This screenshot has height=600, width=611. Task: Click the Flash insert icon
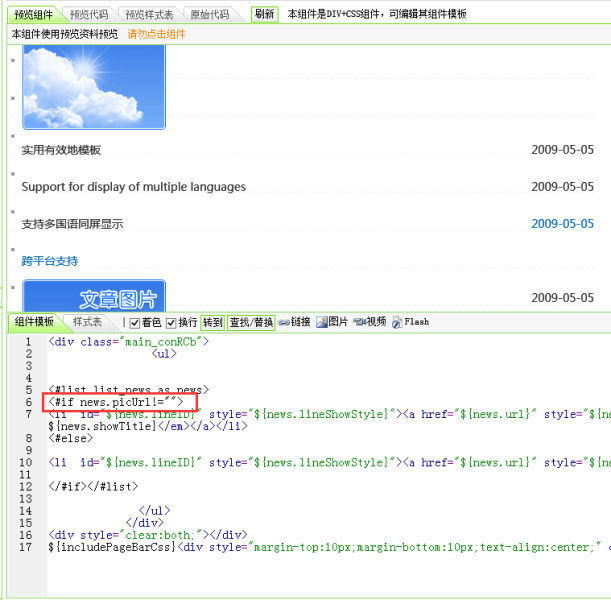pos(410,322)
